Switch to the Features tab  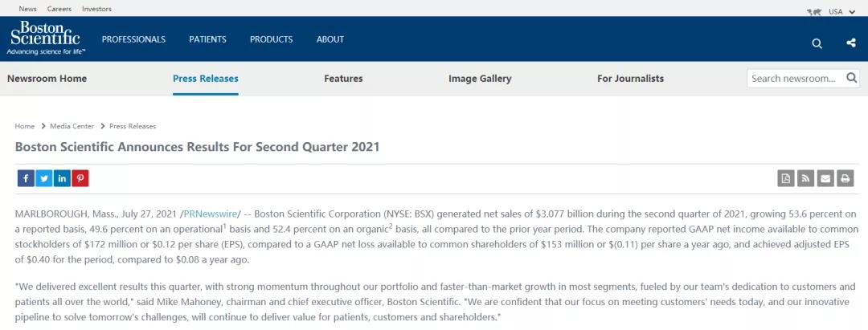[x=343, y=79]
